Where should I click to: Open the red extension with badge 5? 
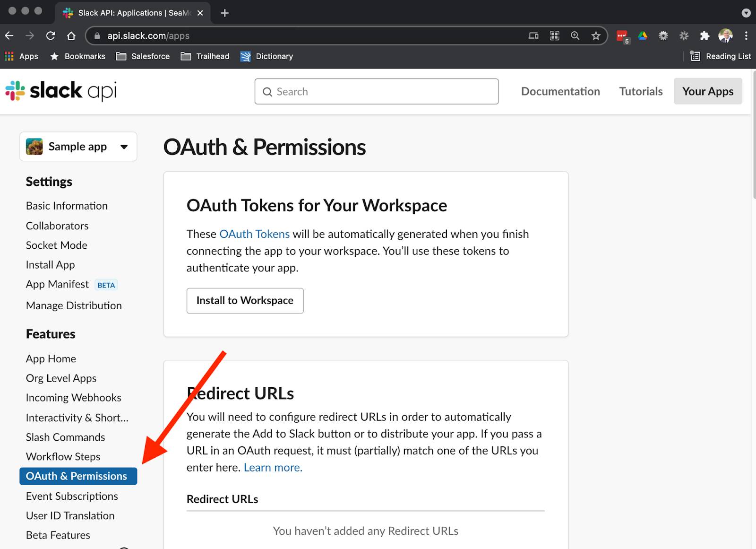[x=622, y=36]
